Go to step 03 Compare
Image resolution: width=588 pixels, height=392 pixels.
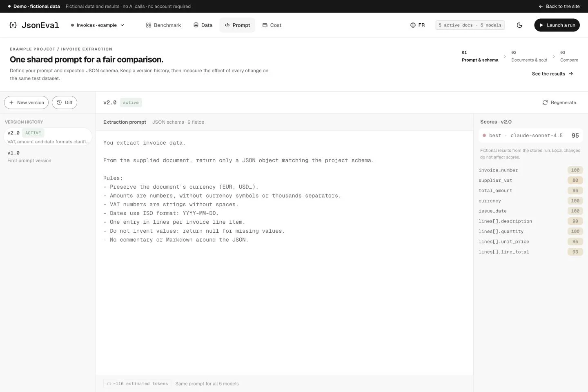[569, 56]
